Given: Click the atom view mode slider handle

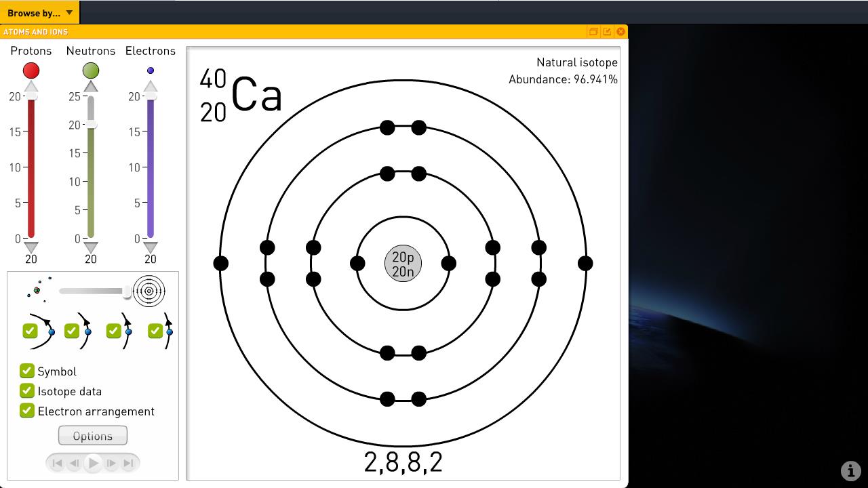Looking at the screenshot, I should pos(127,291).
